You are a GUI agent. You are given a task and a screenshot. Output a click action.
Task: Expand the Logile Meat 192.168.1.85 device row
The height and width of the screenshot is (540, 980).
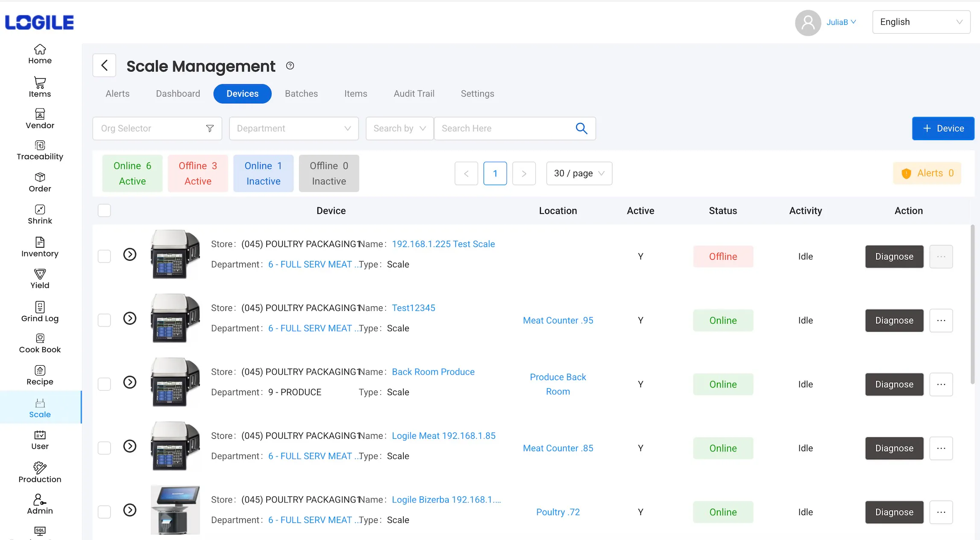point(130,446)
